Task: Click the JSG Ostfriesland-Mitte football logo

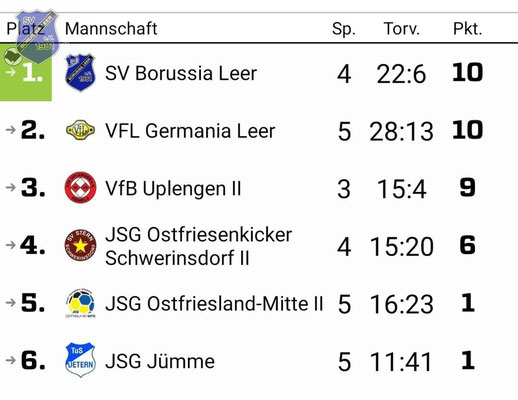Action: click(80, 303)
